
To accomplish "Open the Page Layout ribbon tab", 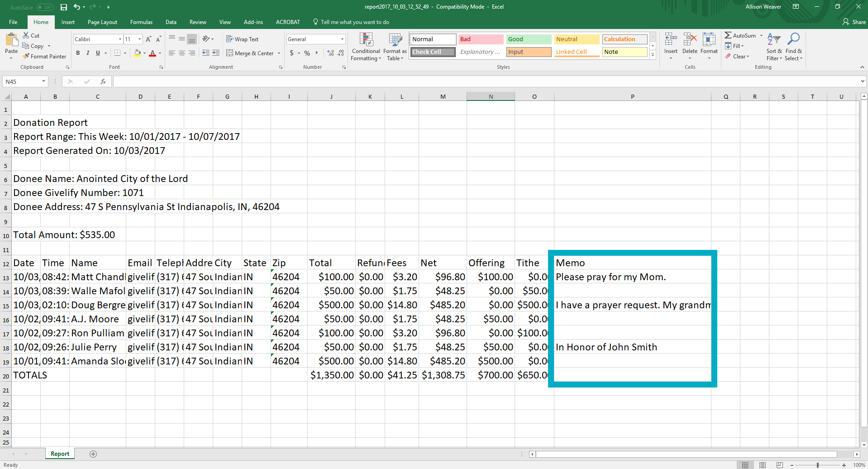I will (102, 22).
